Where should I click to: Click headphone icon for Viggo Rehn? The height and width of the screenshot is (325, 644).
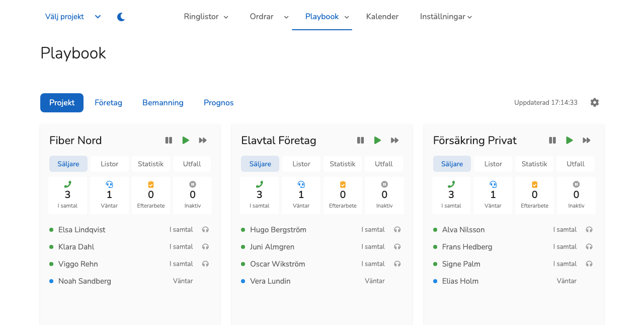pos(205,264)
